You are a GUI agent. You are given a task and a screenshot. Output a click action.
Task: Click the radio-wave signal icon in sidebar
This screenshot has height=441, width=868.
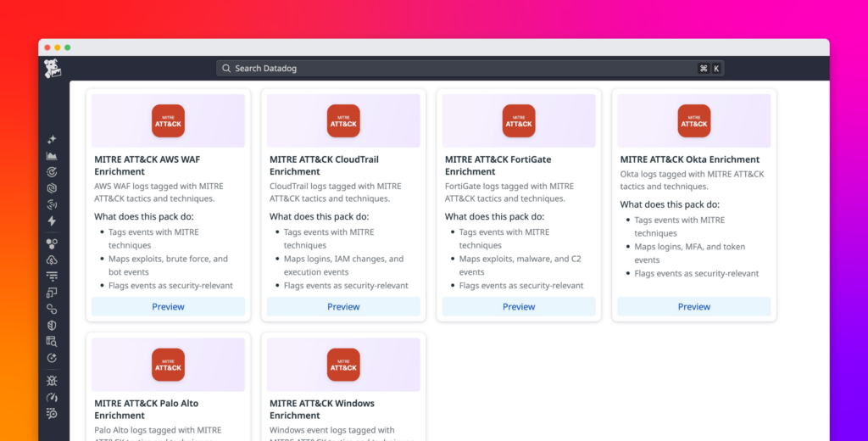52,204
